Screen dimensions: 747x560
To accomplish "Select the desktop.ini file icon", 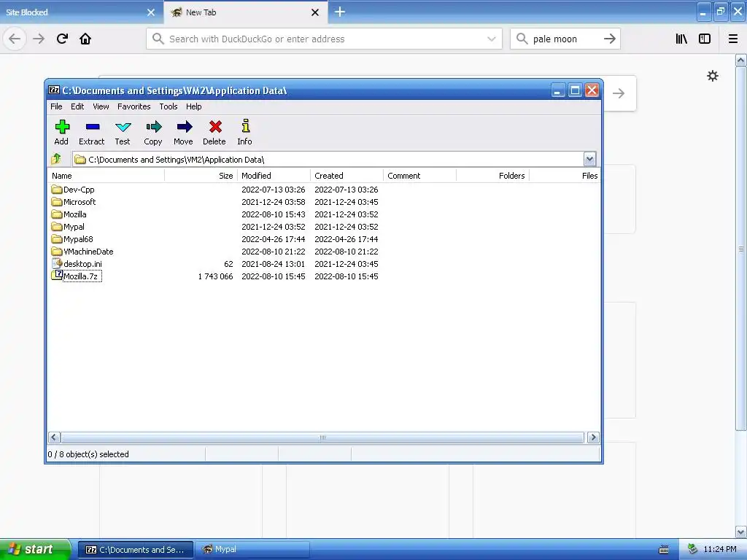I will pos(57,263).
